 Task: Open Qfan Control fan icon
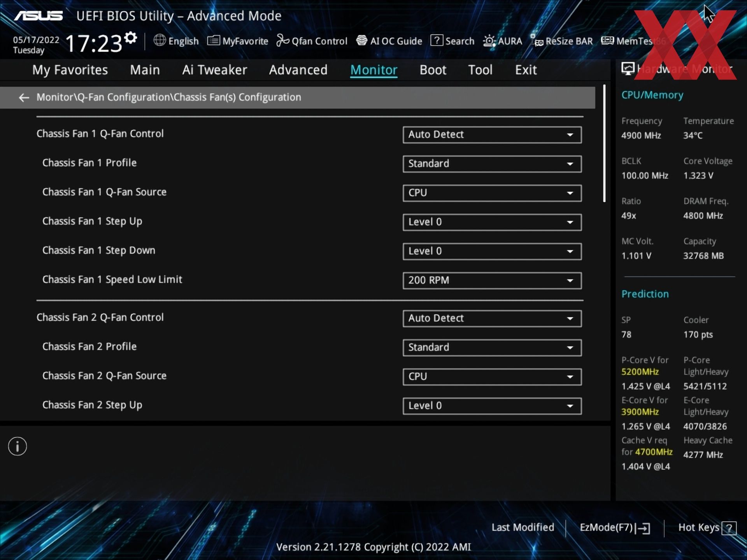click(282, 40)
